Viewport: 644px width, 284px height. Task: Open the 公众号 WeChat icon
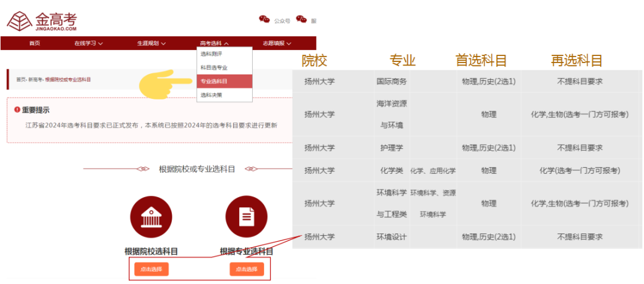[265, 19]
